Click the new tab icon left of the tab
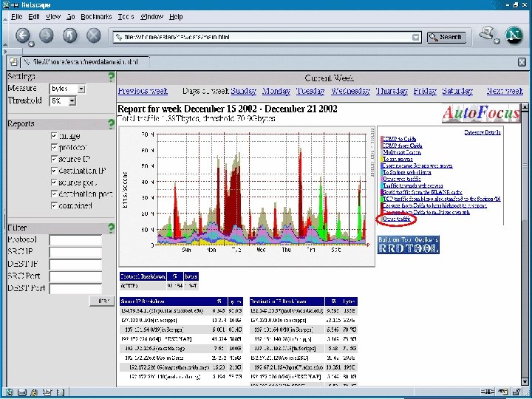Screen dimensions: 532x399 click(13, 62)
